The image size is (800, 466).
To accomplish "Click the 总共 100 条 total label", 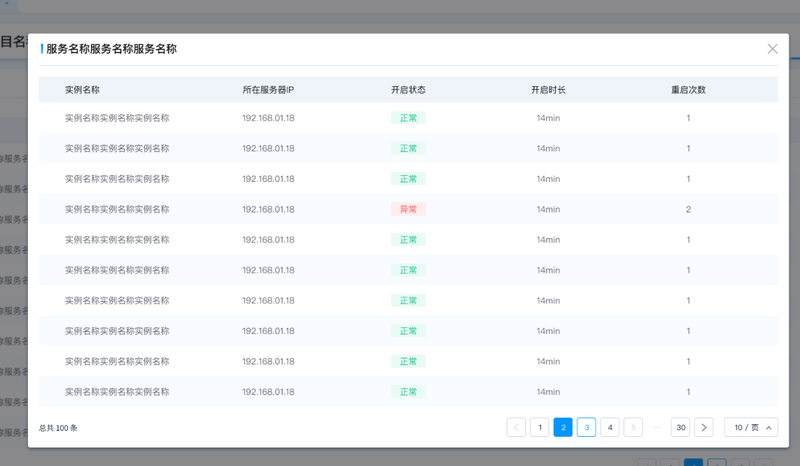I will click(x=58, y=428).
